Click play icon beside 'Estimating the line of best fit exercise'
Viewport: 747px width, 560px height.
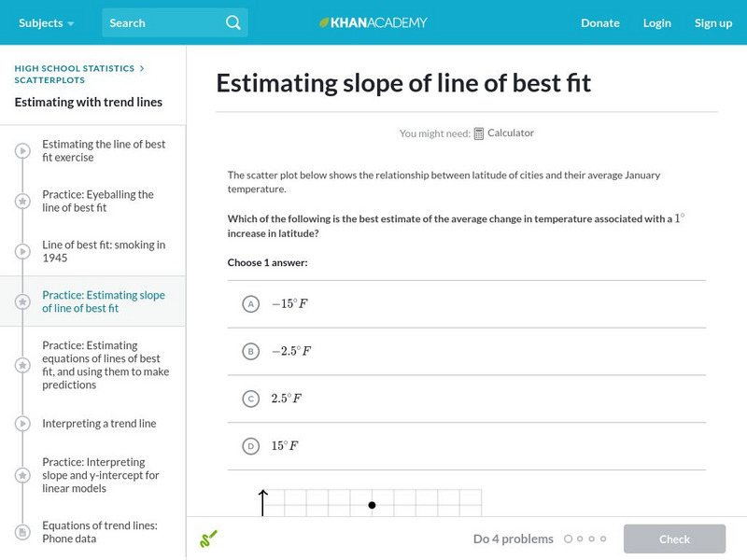[22, 150]
